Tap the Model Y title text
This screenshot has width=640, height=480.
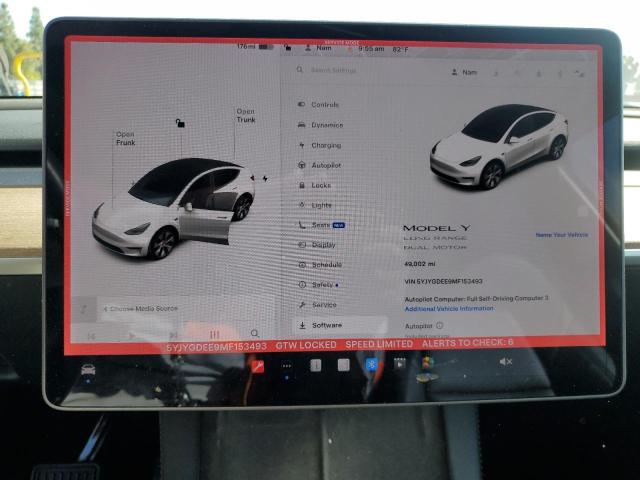[436, 228]
